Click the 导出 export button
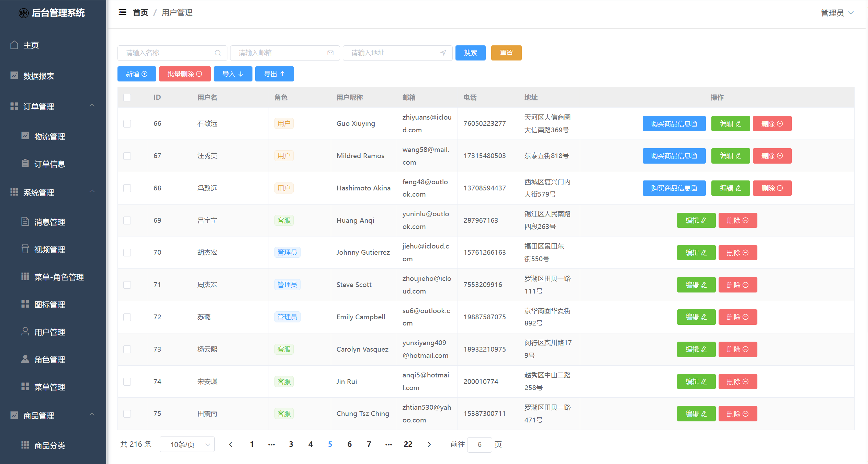The width and height of the screenshot is (868, 464). [274, 74]
